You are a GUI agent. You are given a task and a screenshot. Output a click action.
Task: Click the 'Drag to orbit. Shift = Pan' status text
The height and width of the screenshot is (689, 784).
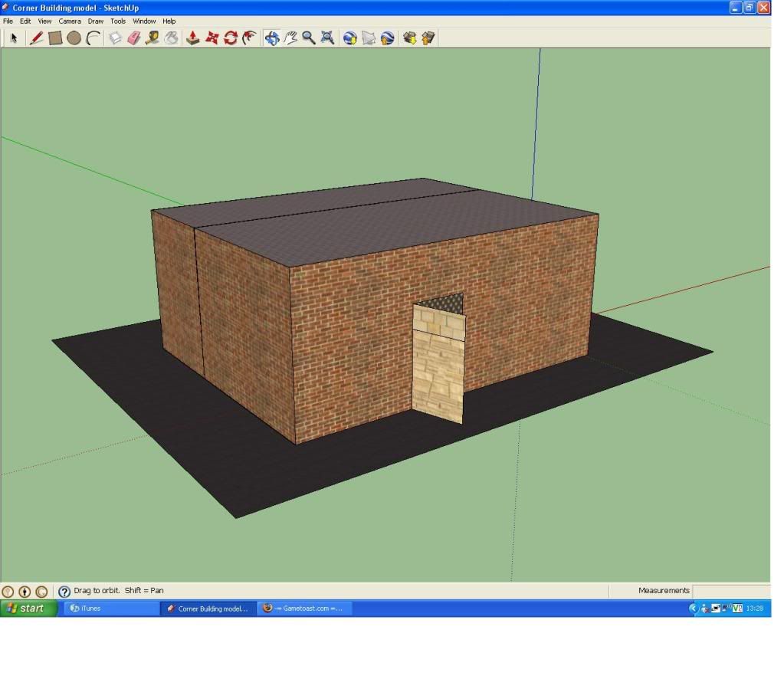click(119, 590)
